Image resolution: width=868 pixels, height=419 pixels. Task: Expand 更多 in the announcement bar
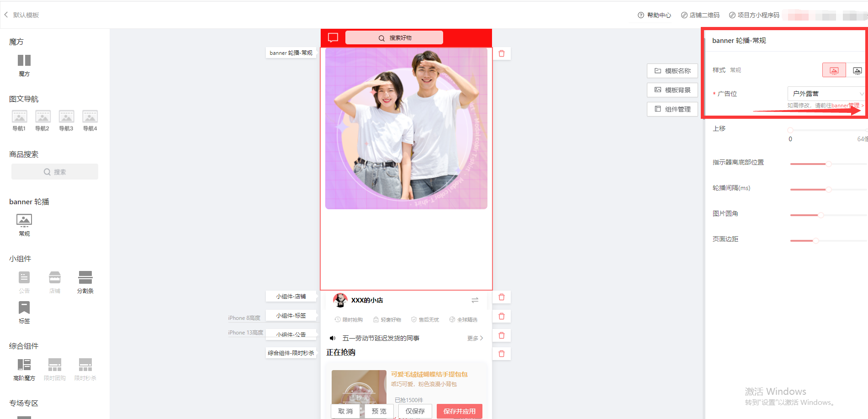pos(475,338)
